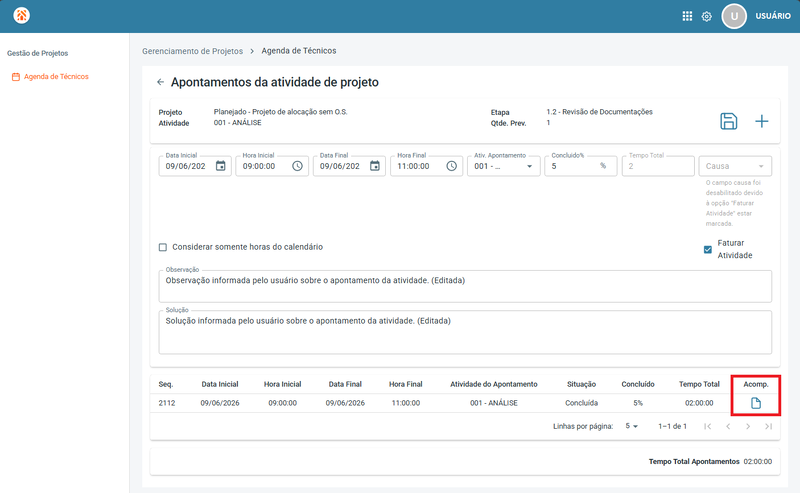Screen dimensions: 800x493
Task: Click the Concluído column header
Action: click(x=638, y=384)
